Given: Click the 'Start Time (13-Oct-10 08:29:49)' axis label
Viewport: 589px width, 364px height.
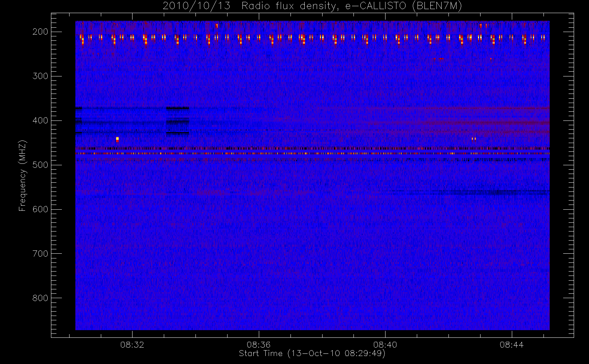Looking at the screenshot, I should (312, 353).
